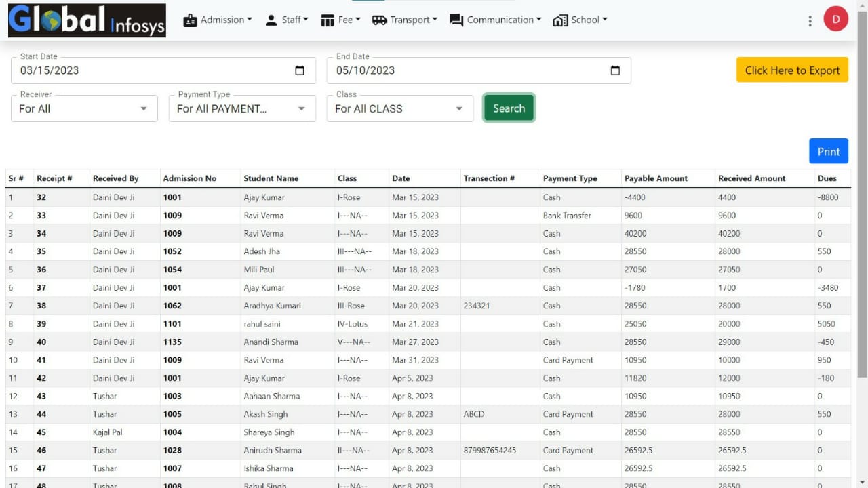
Task: Select student name Shareya Singh
Action: (x=269, y=432)
